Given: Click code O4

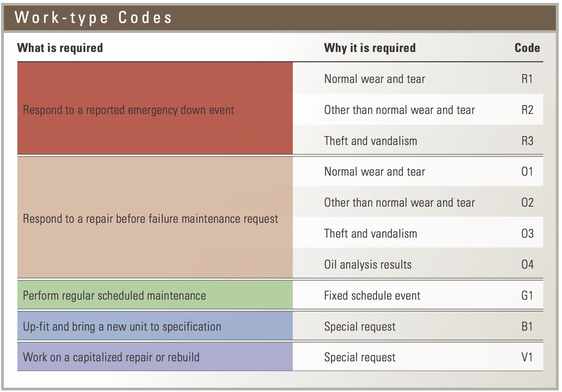Looking at the screenshot, I should tap(527, 265).
